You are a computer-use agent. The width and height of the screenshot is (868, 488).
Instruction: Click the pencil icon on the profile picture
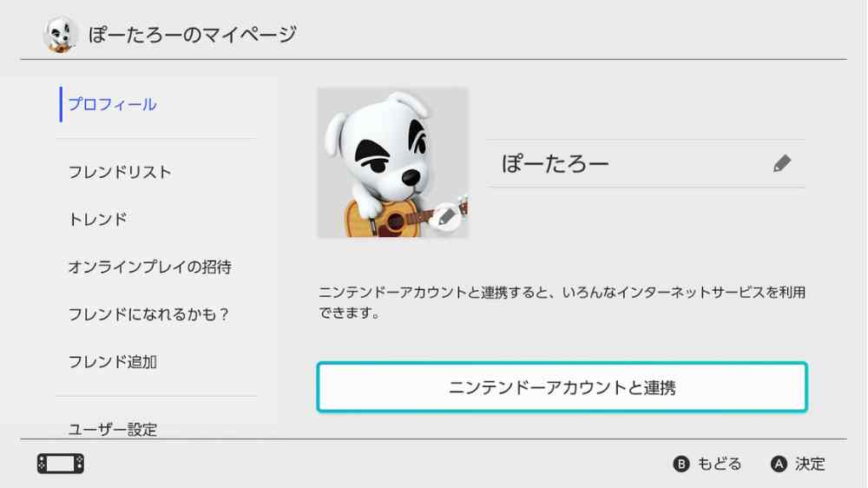(x=445, y=216)
